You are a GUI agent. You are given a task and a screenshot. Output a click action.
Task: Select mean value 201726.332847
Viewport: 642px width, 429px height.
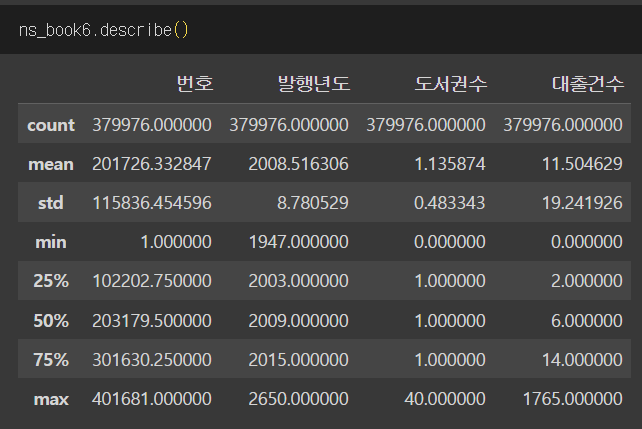(x=151, y=164)
